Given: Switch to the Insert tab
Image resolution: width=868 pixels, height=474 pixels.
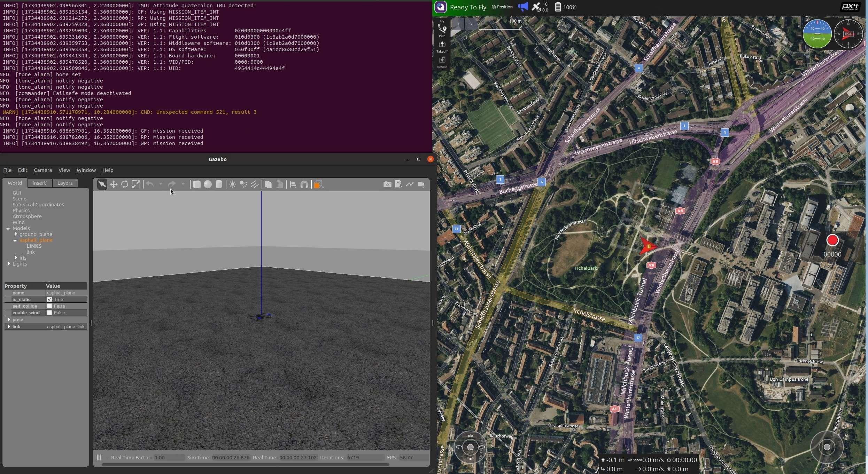Looking at the screenshot, I should 39,183.
